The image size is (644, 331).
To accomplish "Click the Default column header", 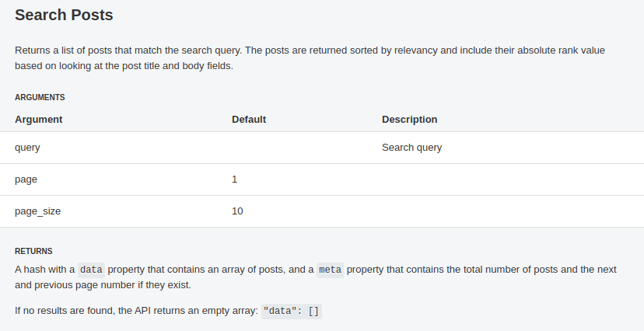I will point(249,120).
